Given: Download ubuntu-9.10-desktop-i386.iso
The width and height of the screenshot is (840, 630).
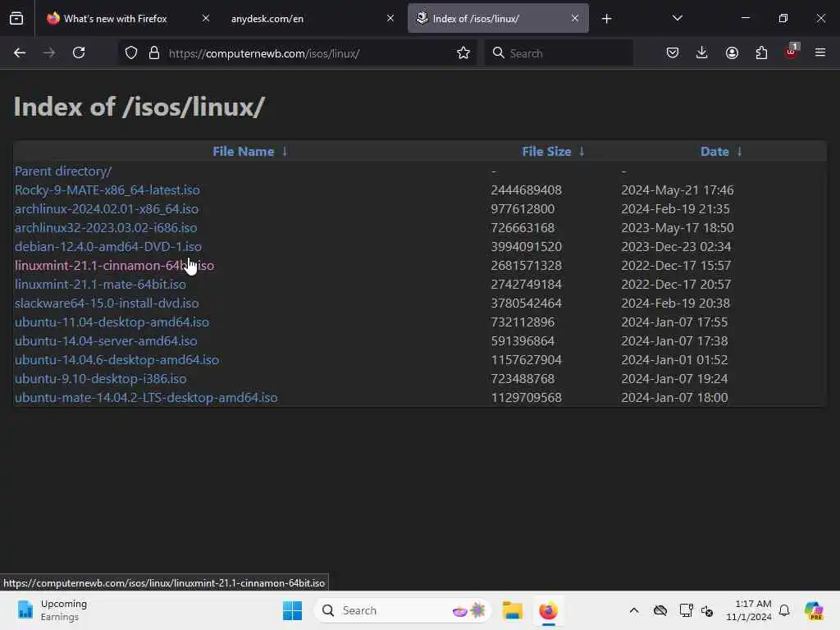Looking at the screenshot, I should click(x=101, y=379).
